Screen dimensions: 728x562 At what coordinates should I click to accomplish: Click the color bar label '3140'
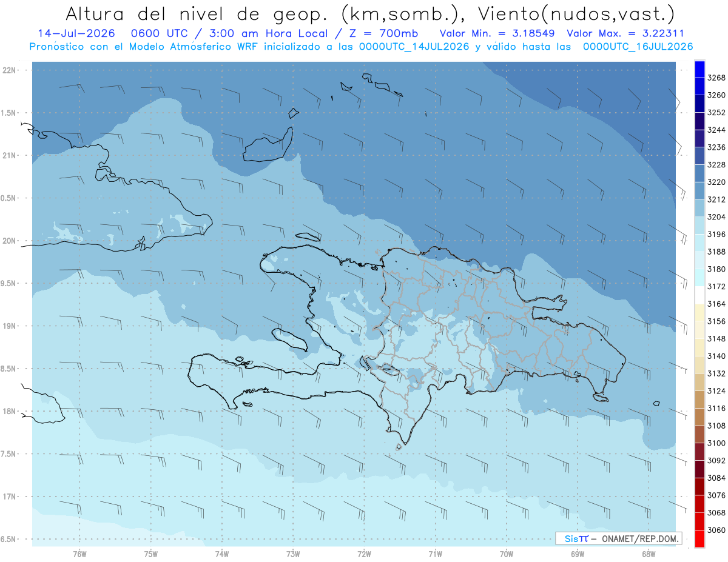(716, 356)
